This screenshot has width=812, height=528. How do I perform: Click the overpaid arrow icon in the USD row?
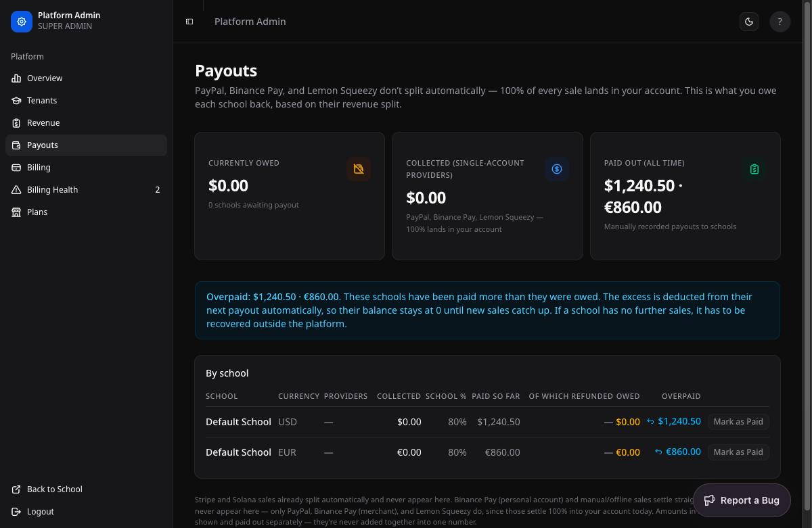click(650, 421)
